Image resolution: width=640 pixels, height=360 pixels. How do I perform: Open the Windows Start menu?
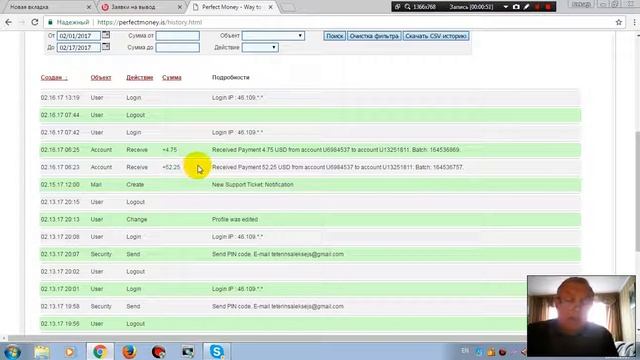[13, 351]
